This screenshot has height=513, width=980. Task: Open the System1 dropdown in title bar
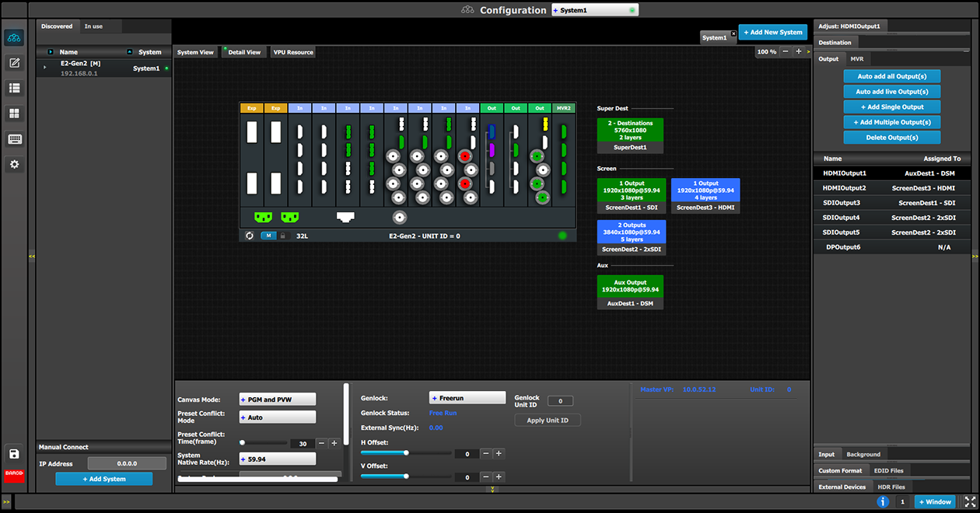[x=595, y=10]
